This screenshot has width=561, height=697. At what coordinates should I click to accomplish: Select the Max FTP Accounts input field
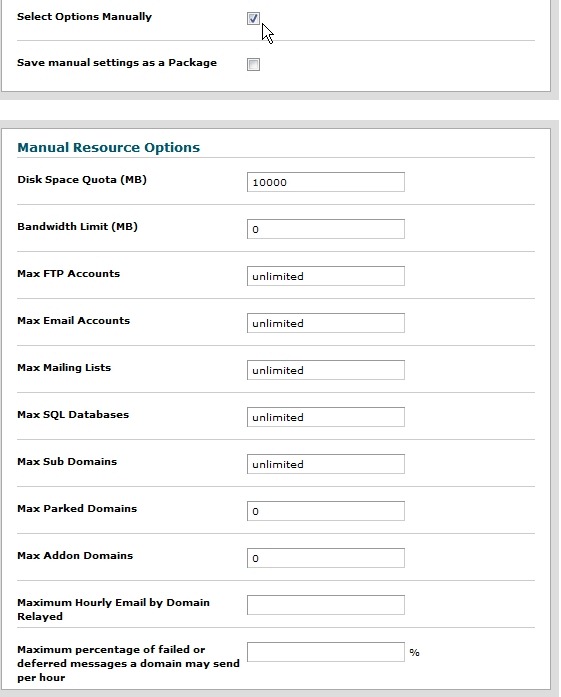click(326, 276)
